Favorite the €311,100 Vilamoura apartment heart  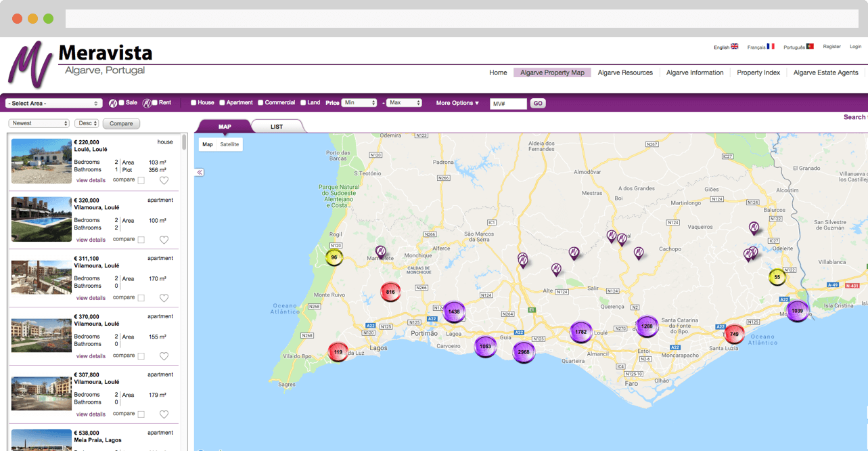164,298
